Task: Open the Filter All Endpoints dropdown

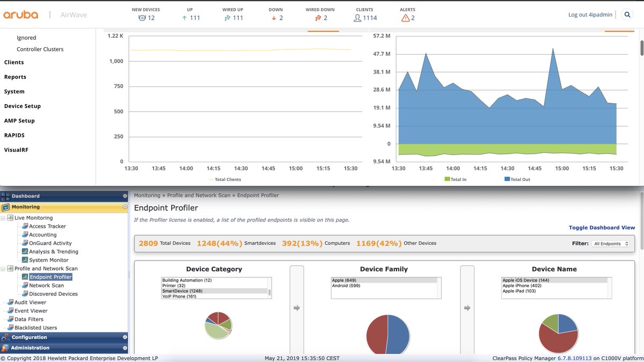Action: click(x=610, y=243)
